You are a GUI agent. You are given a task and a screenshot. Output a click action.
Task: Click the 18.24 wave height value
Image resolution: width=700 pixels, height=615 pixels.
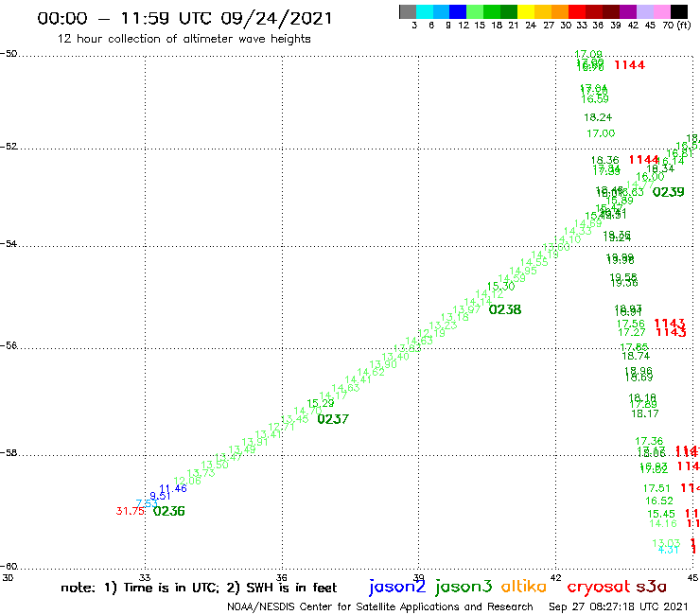pos(598,117)
